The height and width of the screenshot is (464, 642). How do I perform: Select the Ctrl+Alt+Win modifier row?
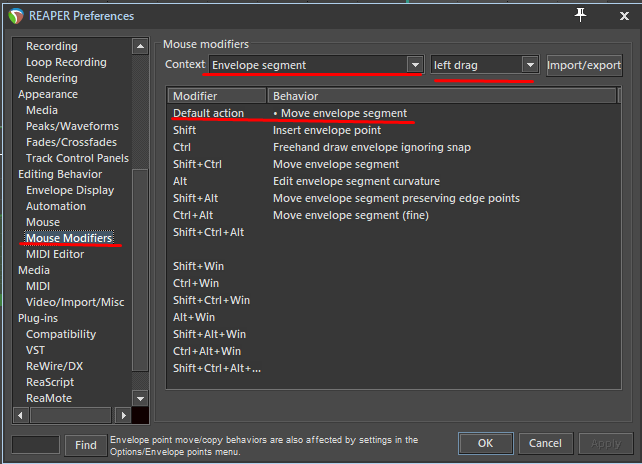(x=393, y=351)
